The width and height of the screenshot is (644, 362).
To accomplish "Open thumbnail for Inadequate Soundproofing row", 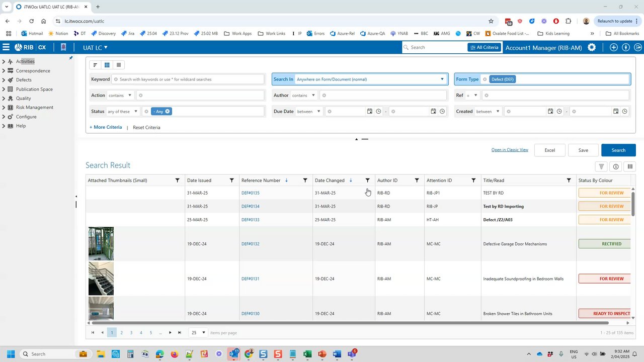I will [x=101, y=279].
